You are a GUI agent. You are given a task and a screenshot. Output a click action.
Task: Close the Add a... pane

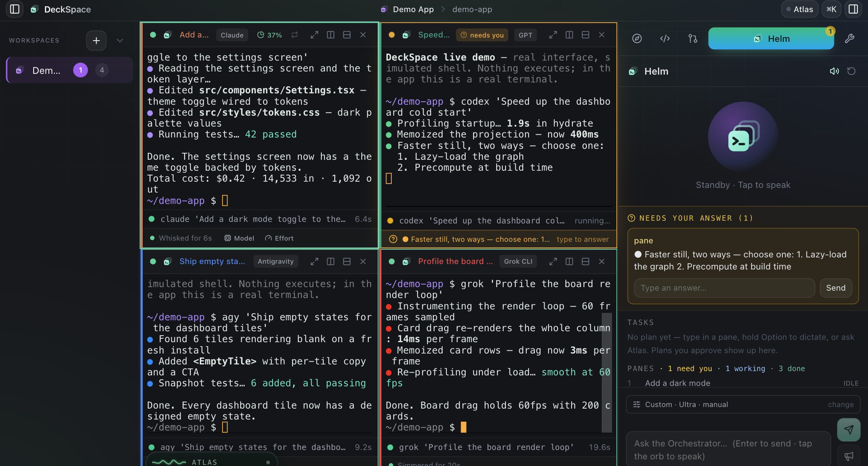[x=363, y=35]
